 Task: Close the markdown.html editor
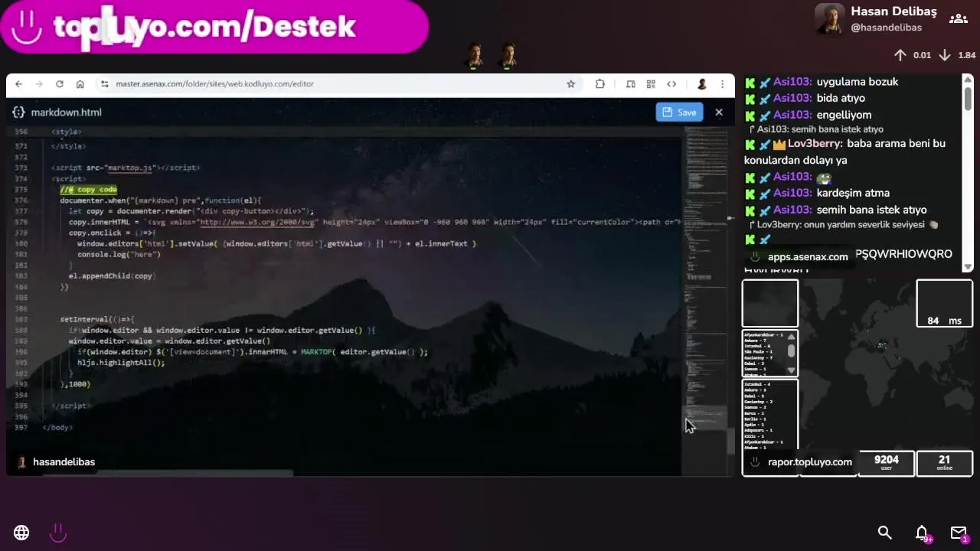tap(719, 112)
